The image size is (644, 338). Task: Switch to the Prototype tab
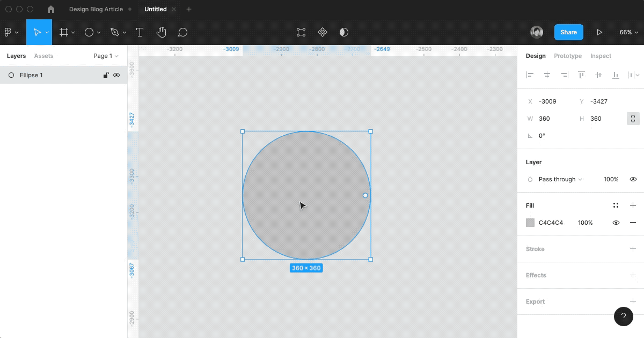coord(567,56)
